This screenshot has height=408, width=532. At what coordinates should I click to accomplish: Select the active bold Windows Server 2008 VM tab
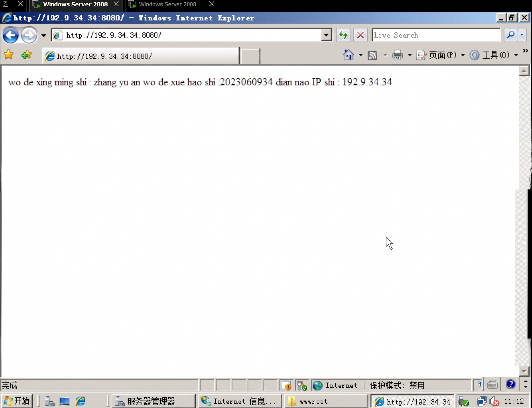[x=76, y=4]
